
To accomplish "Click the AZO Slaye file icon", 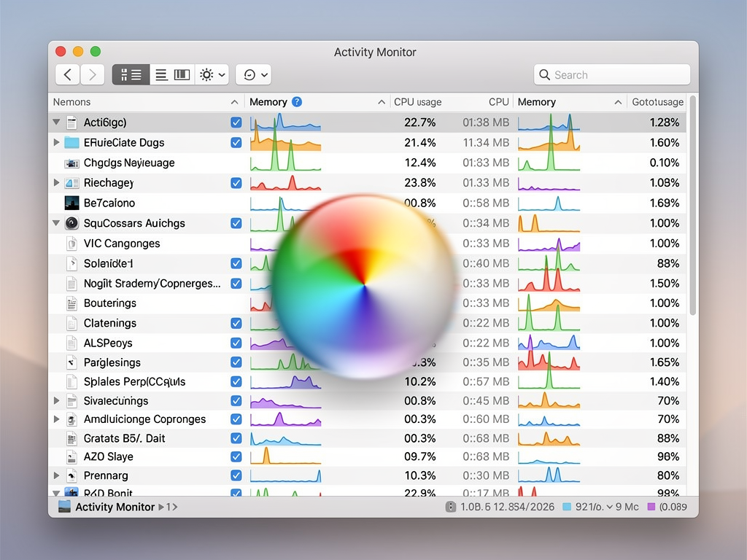I will click(71, 456).
